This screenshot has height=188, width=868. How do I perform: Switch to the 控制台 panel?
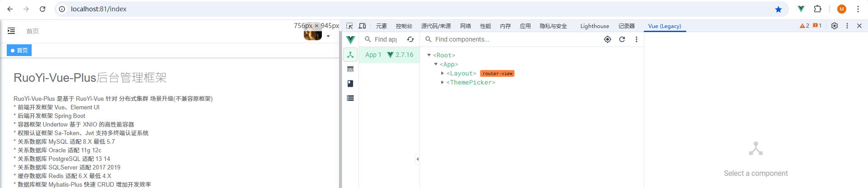coord(404,26)
